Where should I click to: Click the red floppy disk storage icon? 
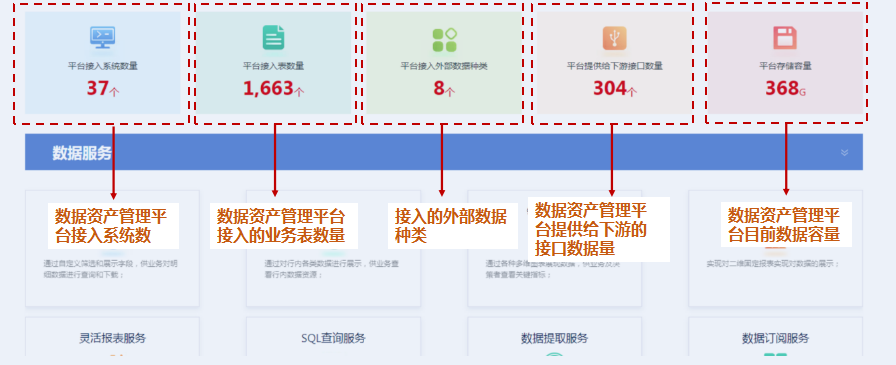(785, 38)
